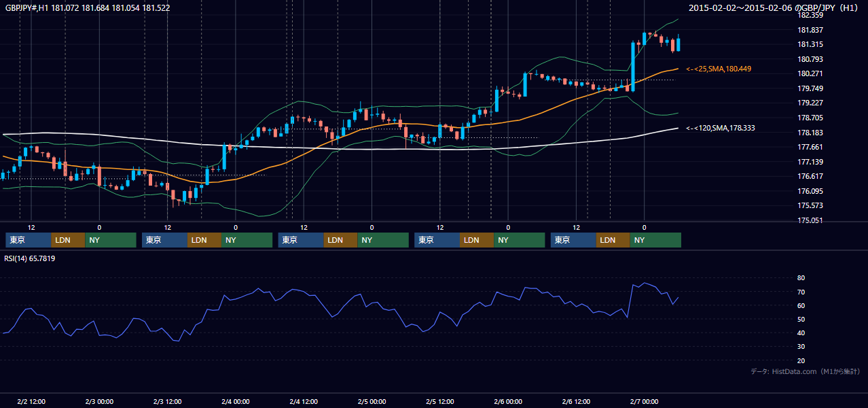Click the 120 SMA 178.333 label
The height and width of the screenshot is (408, 868).
point(721,128)
